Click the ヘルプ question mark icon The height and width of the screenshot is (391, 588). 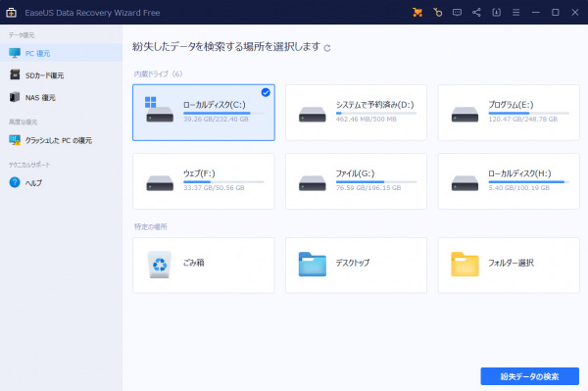pos(15,182)
